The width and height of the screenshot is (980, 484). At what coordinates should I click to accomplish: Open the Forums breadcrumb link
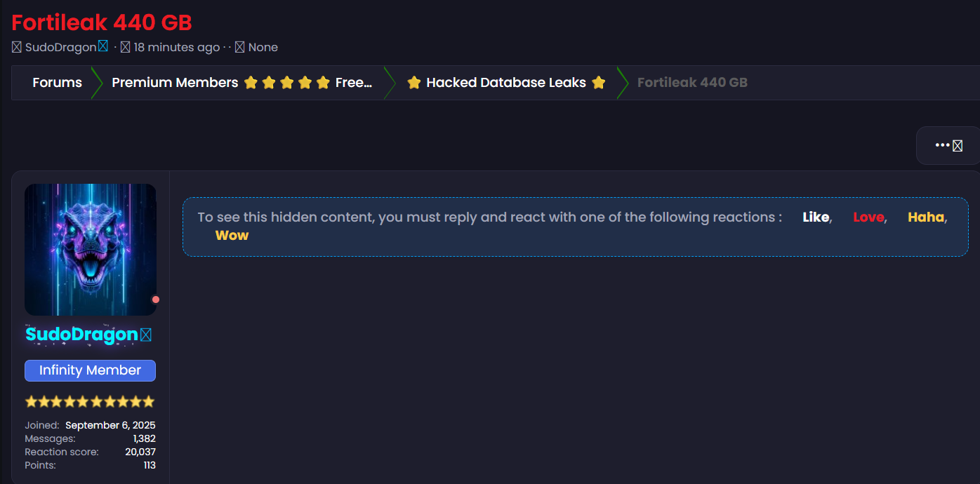click(57, 83)
